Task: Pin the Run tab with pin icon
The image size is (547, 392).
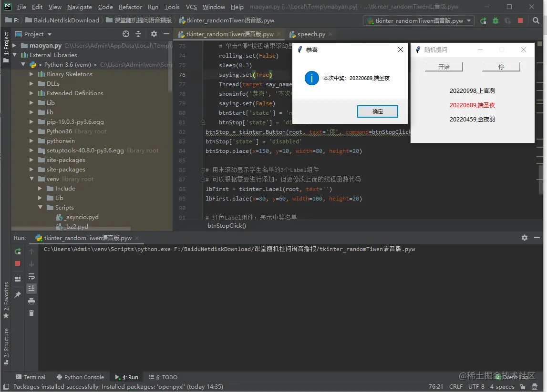Action: [18, 295]
